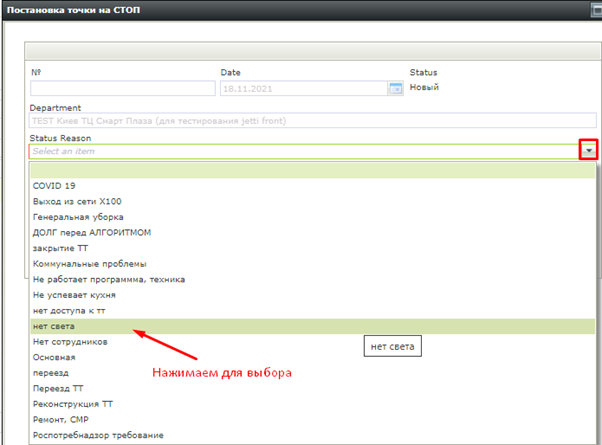Pick "Основная" from the list
The width and height of the screenshot is (602, 445).
[x=313, y=357]
